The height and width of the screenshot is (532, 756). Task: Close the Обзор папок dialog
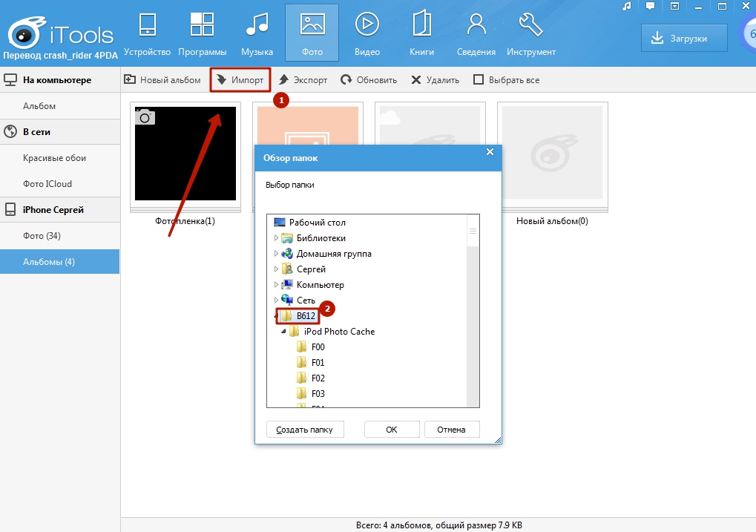pos(490,152)
